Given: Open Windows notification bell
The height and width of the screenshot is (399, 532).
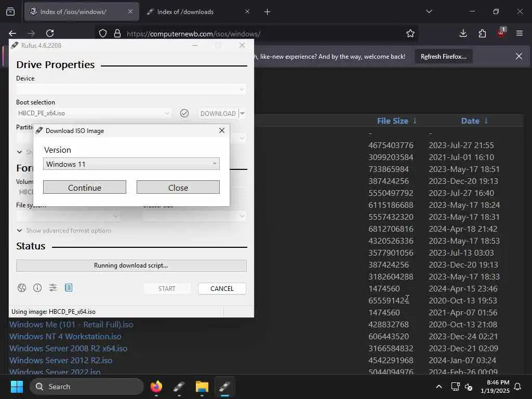Looking at the screenshot, I should pos(518,387).
